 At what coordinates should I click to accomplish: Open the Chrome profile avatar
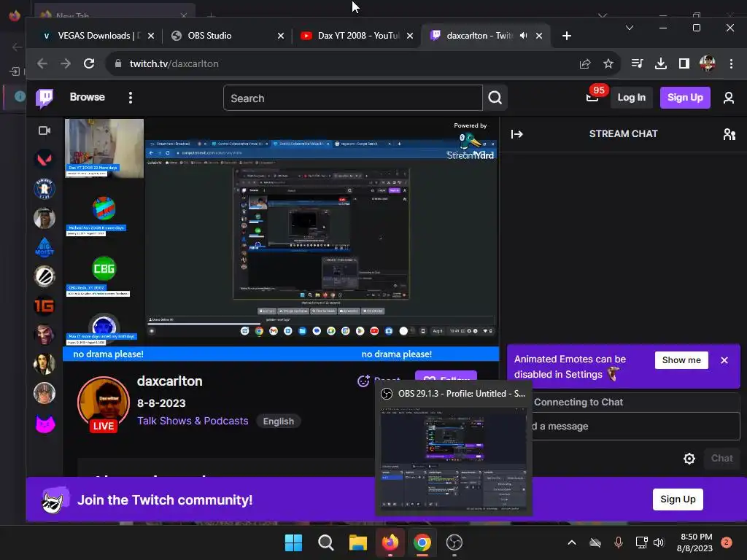[708, 63]
